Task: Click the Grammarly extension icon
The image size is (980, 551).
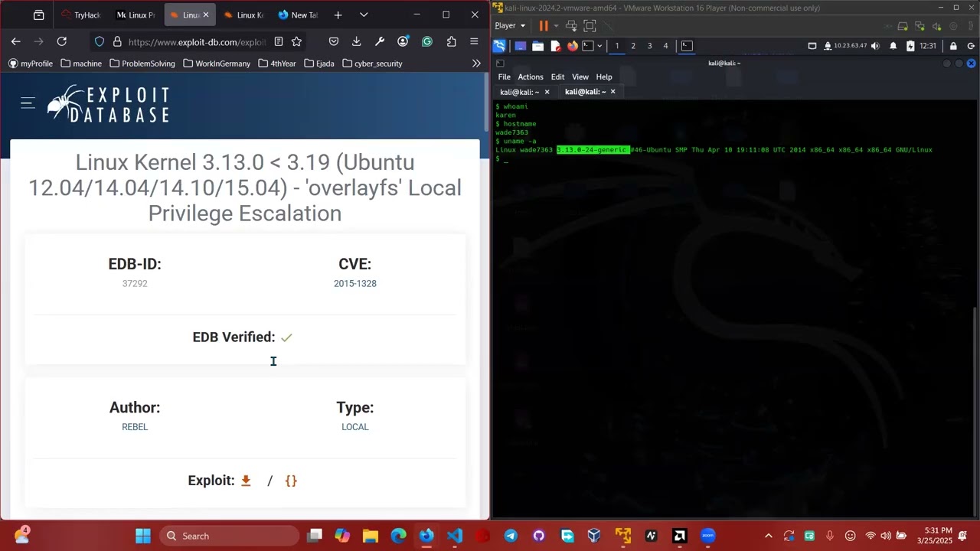Action: pos(427,41)
